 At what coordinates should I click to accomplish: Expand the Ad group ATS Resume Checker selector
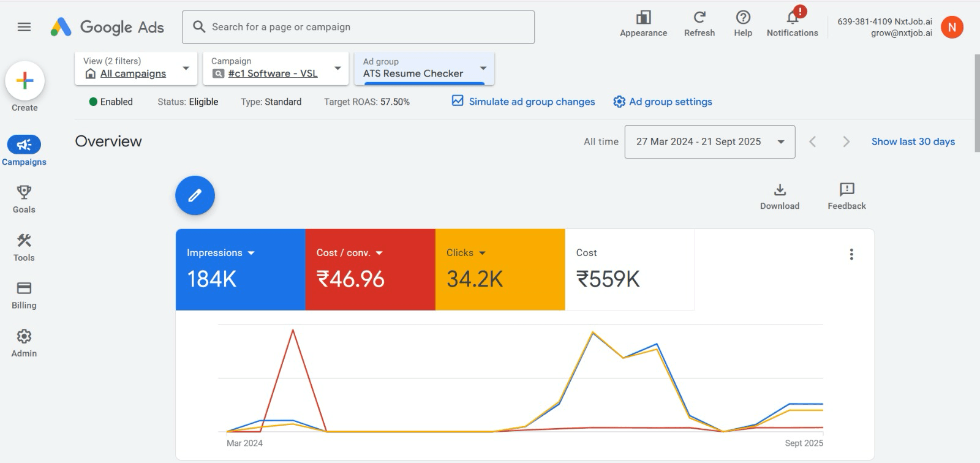(x=483, y=68)
